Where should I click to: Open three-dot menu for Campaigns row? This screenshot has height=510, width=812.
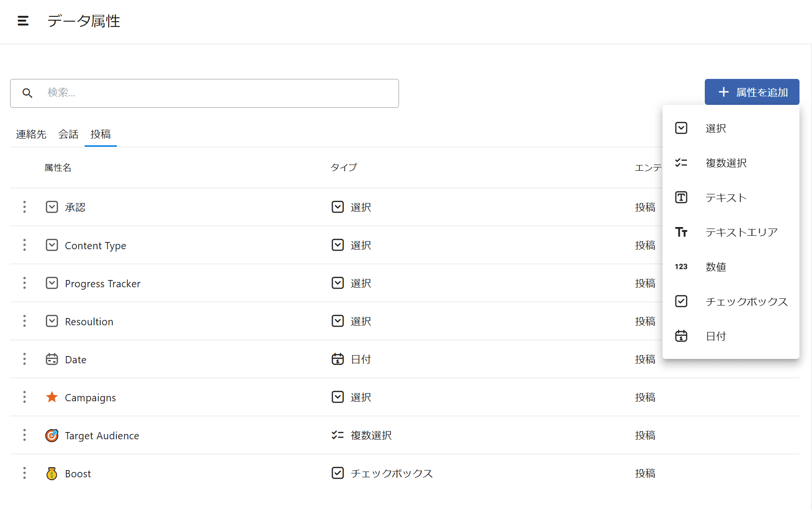25,397
